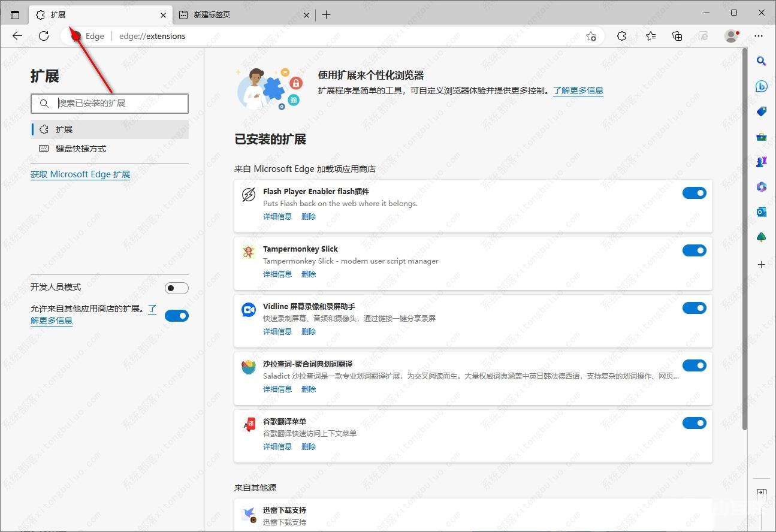Close the 扩展 tab
This screenshot has height=532, width=776.
(x=164, y=15)
